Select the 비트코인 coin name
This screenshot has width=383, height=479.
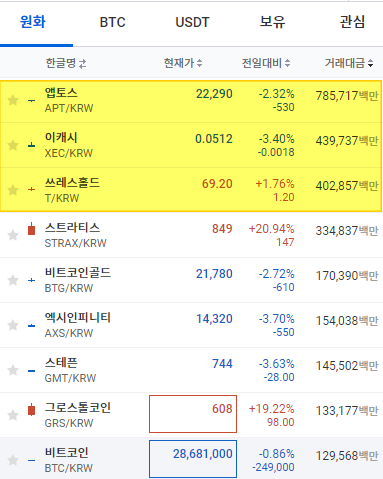[67, 452]
